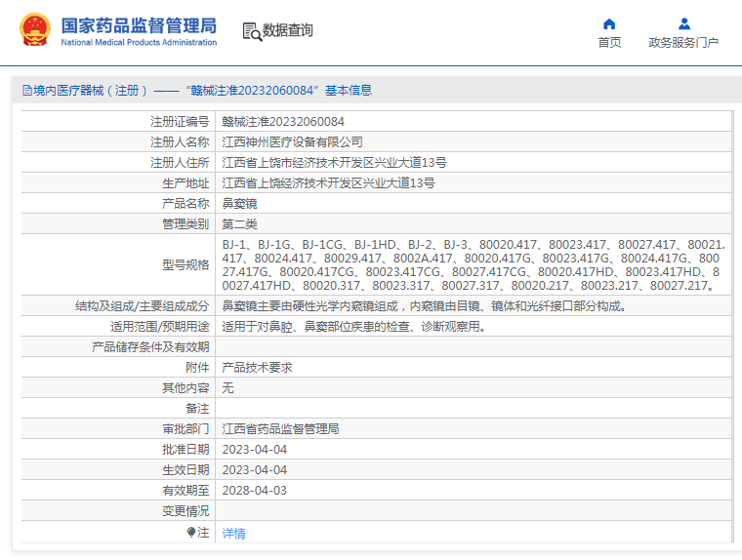Viewport: 742px width, 560px height.
Task: Click the 产品名称 label
Action: coord(185,204)
